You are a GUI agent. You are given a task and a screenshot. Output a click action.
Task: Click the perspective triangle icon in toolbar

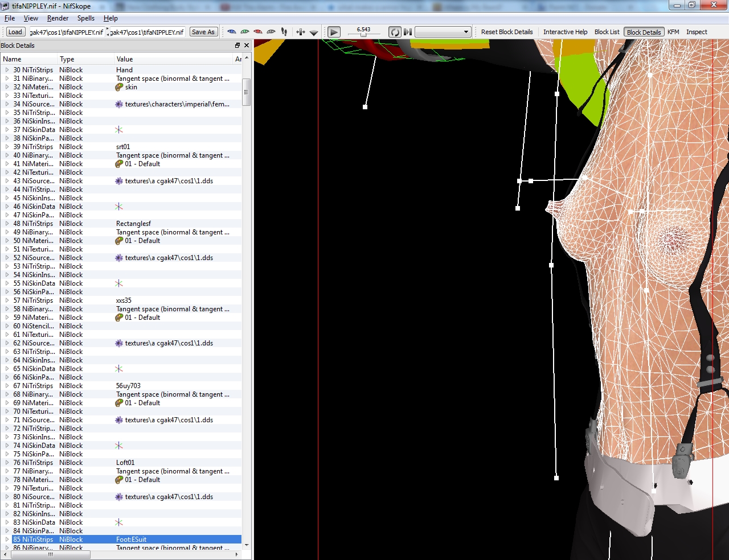pyautogui.click(x=314, y=32)
